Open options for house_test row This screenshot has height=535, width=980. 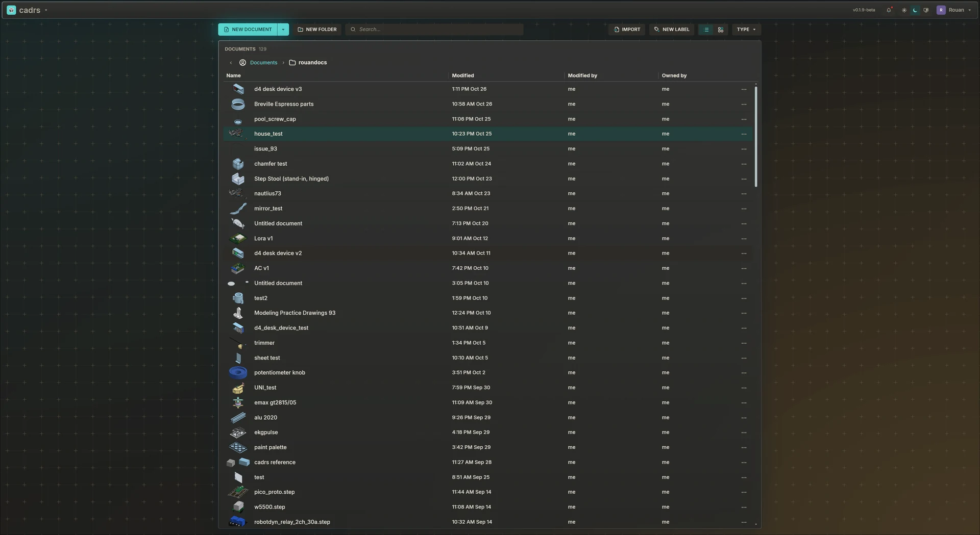(x=744, y=134)
